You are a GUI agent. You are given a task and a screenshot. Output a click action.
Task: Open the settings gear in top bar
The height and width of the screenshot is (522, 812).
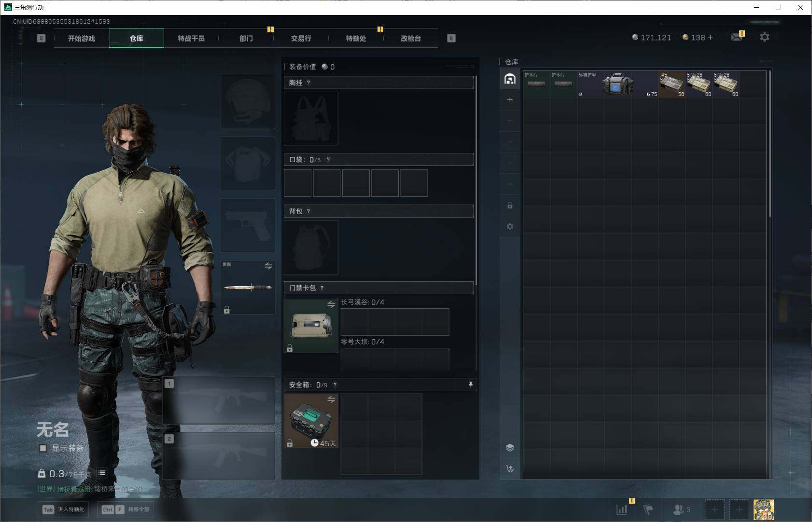coord(764,37)
